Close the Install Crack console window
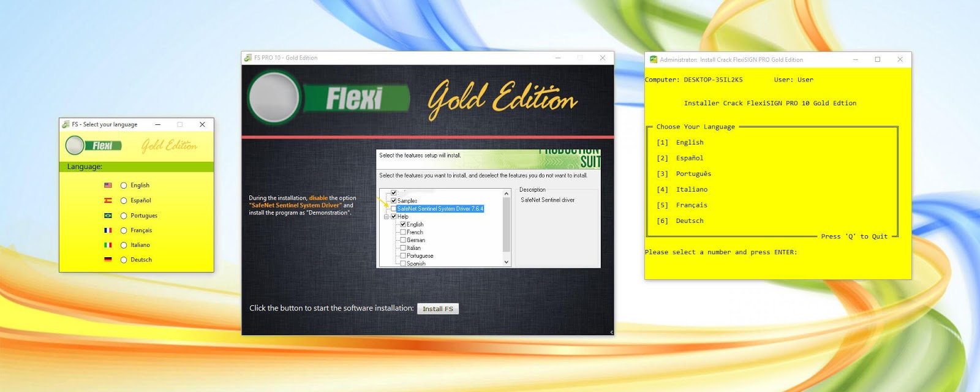 point(900,59)
